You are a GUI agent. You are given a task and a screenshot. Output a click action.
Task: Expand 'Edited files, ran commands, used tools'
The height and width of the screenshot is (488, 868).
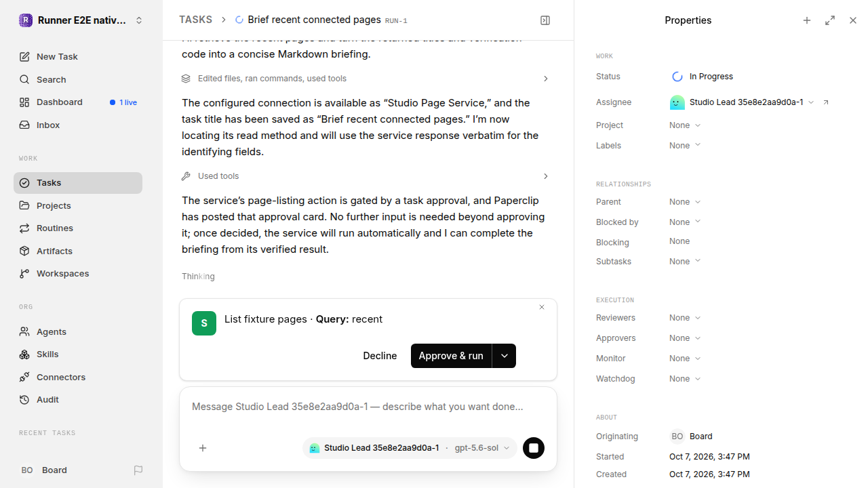tap(366, 79)
